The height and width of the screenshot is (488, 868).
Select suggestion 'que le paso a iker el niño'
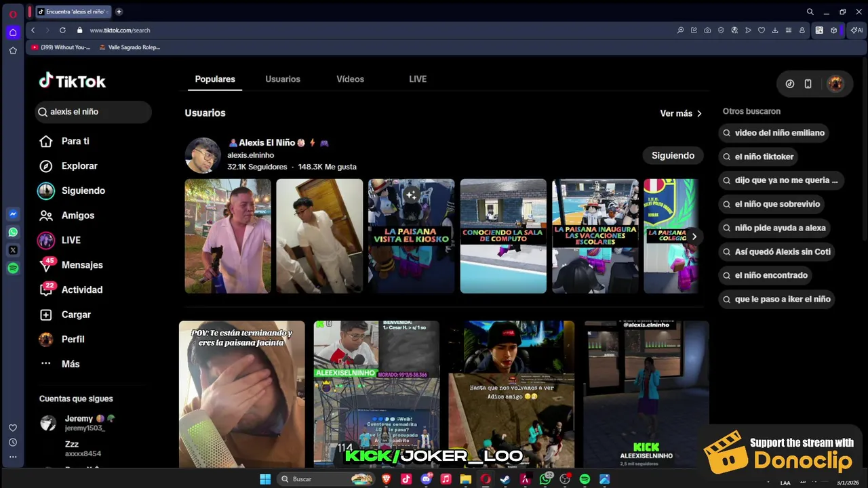tap(776, 299)
